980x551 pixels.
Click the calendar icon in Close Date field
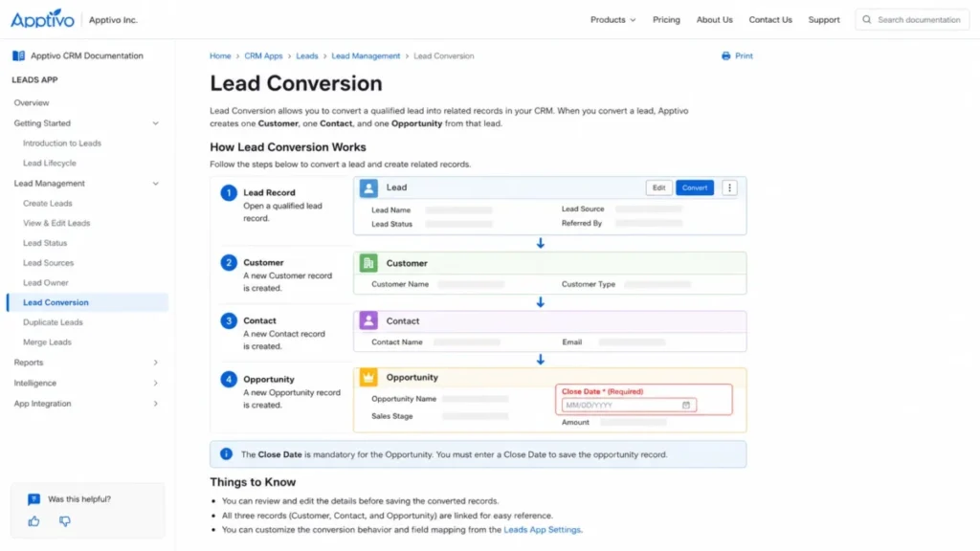(685, 405)
